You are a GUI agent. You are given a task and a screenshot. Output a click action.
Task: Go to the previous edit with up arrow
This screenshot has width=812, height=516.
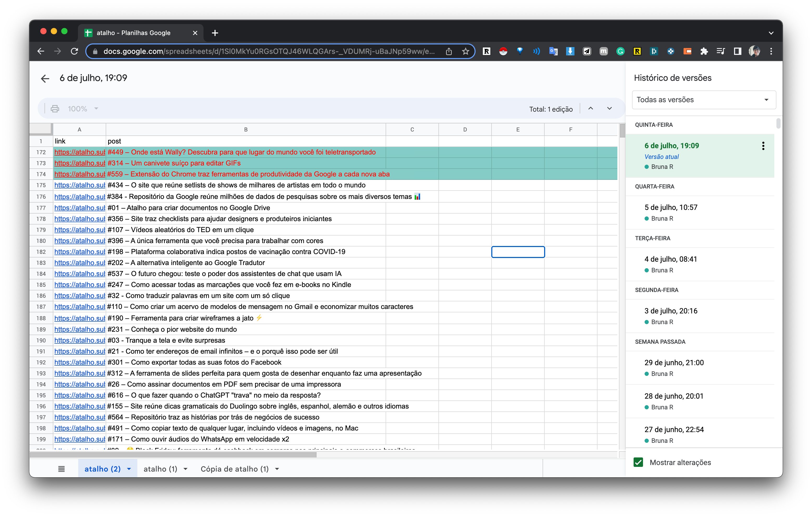(590, 108)
